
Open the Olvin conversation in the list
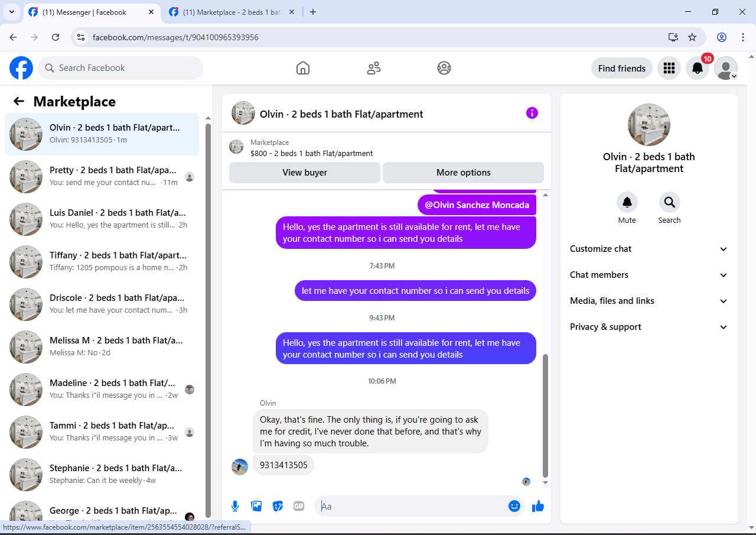(102, 134)
